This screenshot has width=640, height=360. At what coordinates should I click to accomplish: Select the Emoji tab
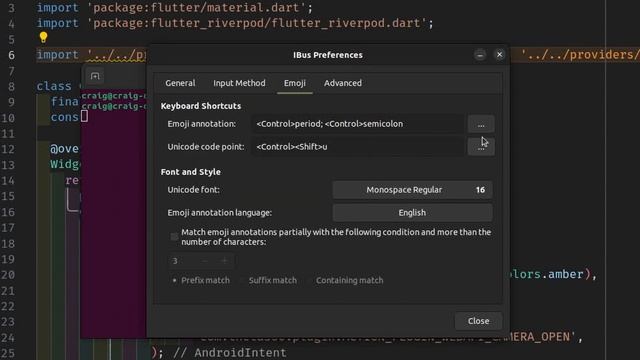pos(295,83)
